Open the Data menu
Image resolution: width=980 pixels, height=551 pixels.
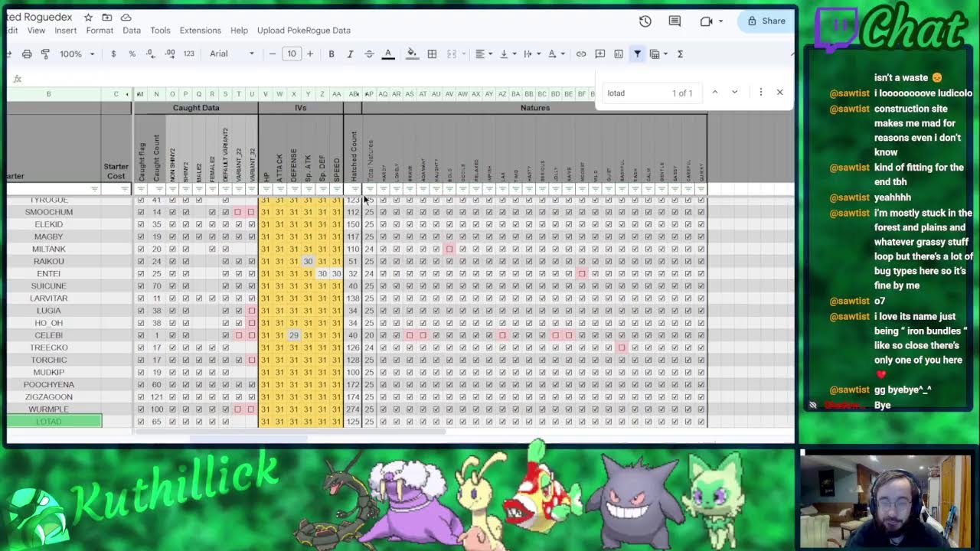[132, 31]
